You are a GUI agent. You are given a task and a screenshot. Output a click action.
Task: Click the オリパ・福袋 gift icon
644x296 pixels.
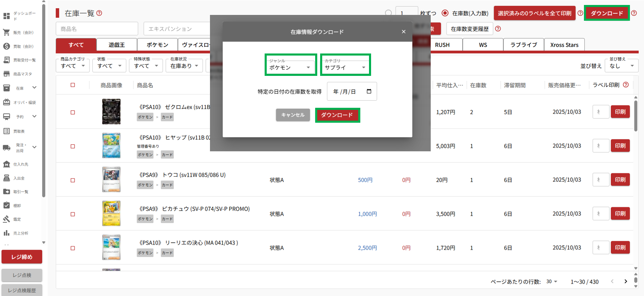(x=6, y=102)
